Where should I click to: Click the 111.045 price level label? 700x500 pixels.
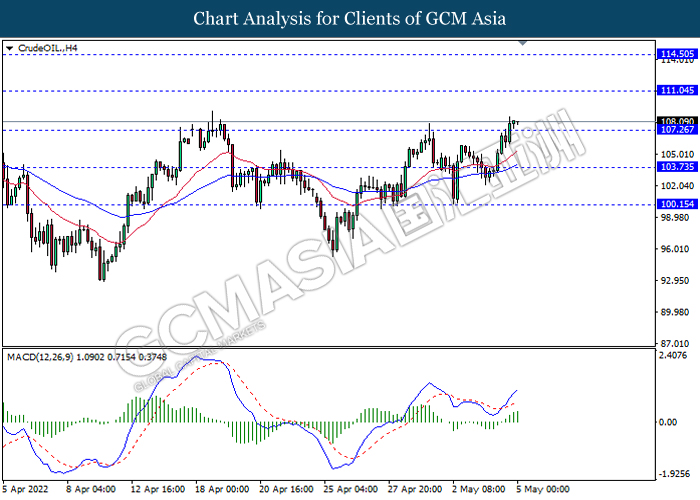[x=677, y=91]
